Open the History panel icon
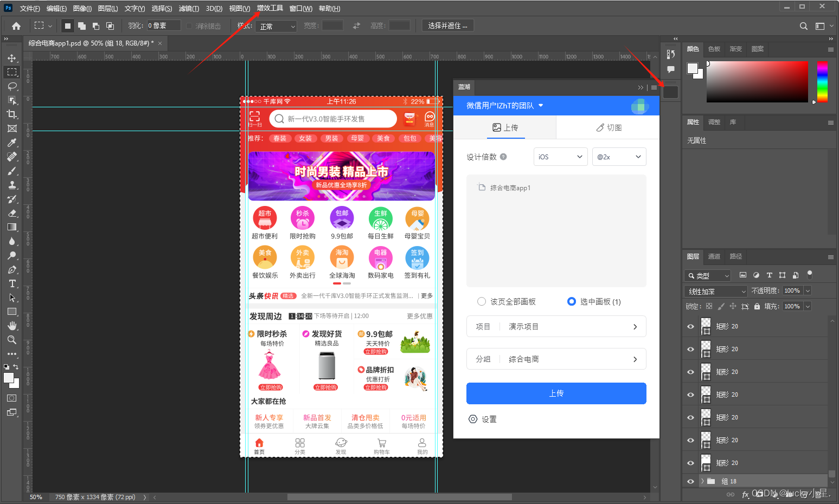839x504 pixels. pos(671,54)
